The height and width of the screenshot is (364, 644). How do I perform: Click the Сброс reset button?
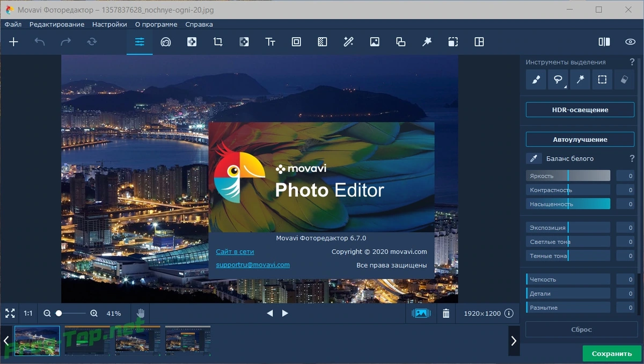pyautogui.click(x=581, y=330)
